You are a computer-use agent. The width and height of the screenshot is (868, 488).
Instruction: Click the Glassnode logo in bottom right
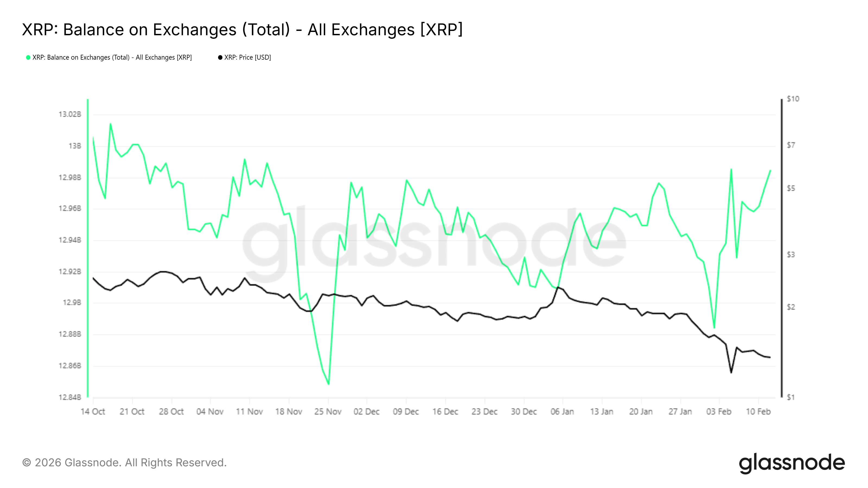[792, 463]
